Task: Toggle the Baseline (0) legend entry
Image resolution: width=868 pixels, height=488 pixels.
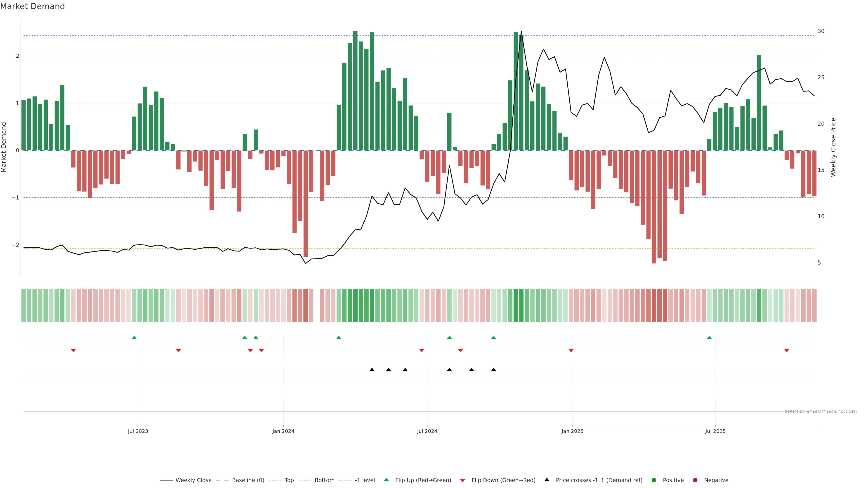Action: [x=248, y=480]
